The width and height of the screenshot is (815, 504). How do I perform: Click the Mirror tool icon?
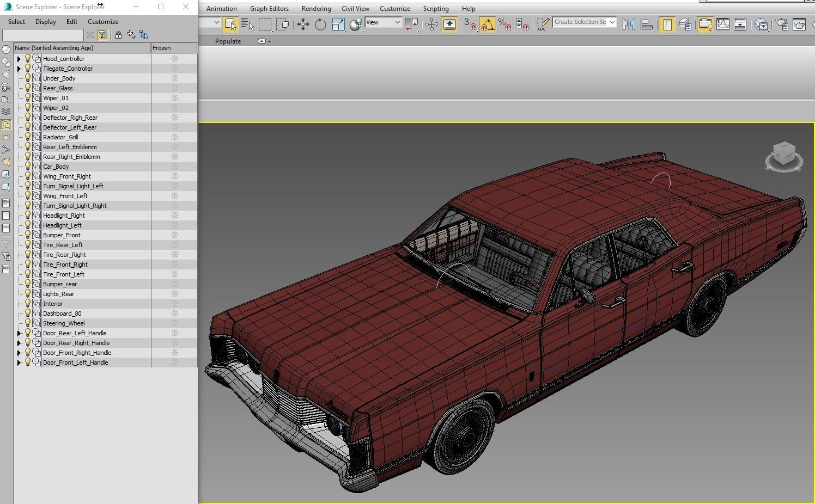(x=629, y=24)
